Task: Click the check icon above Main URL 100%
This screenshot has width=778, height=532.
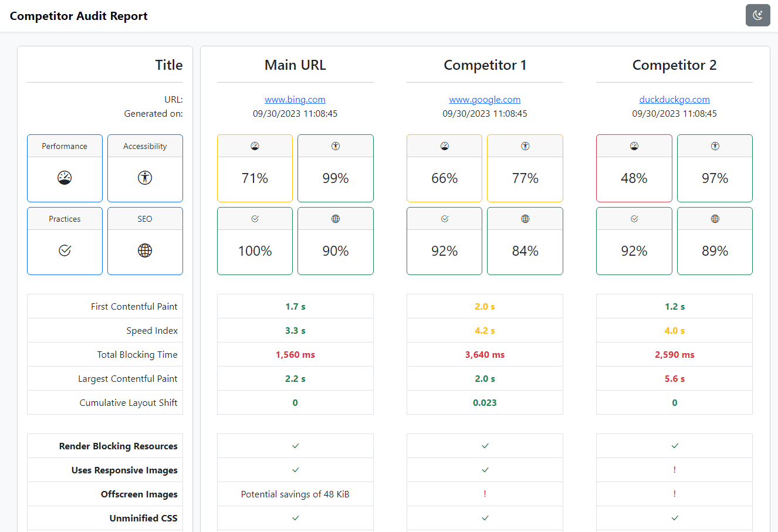Action: pos(255,219)
